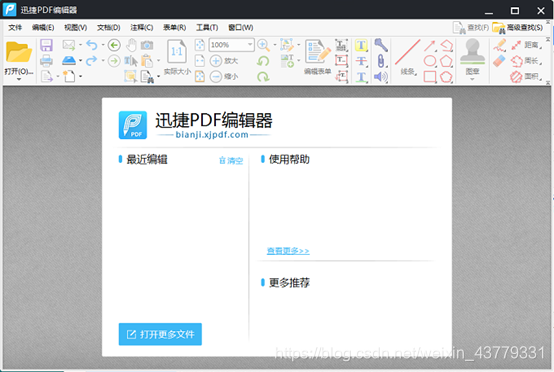
Task: Expand the Scanner icon dropdown arrow
Action: click(81, 61)
